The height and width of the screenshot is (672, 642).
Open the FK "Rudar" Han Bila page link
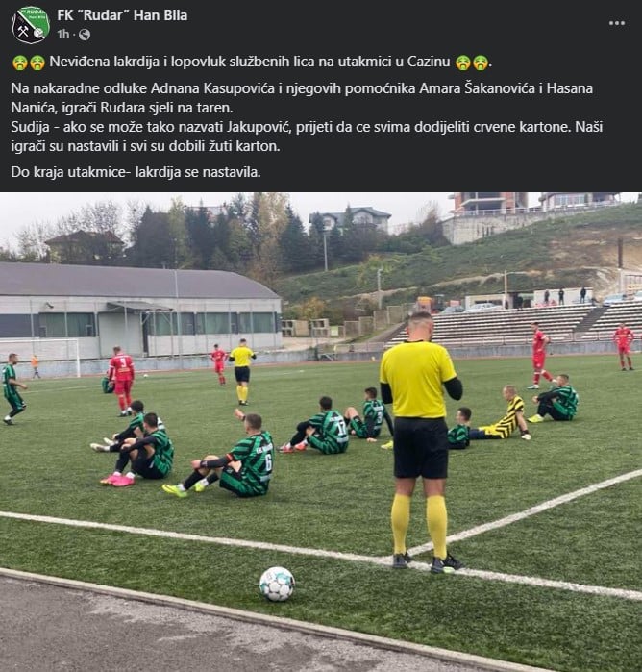tap(122, 15)
